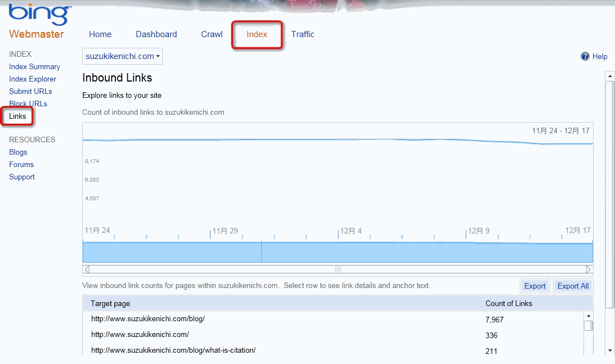This screenshot has height=364, width=615.
Task: Click the page scrollbar down arrow
Action: point(609,350)
